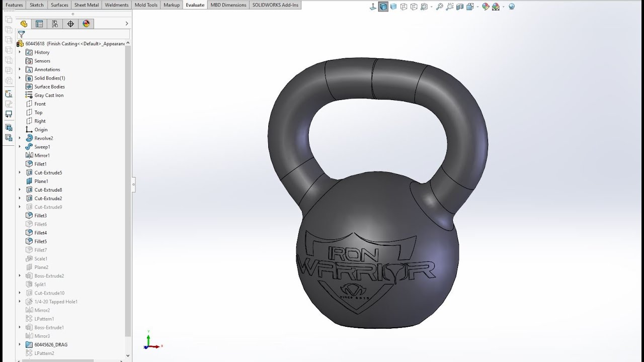This screenshot has width=644, height=362.
Task: Switch to the Sketch tab
Action: coord(37,5)
